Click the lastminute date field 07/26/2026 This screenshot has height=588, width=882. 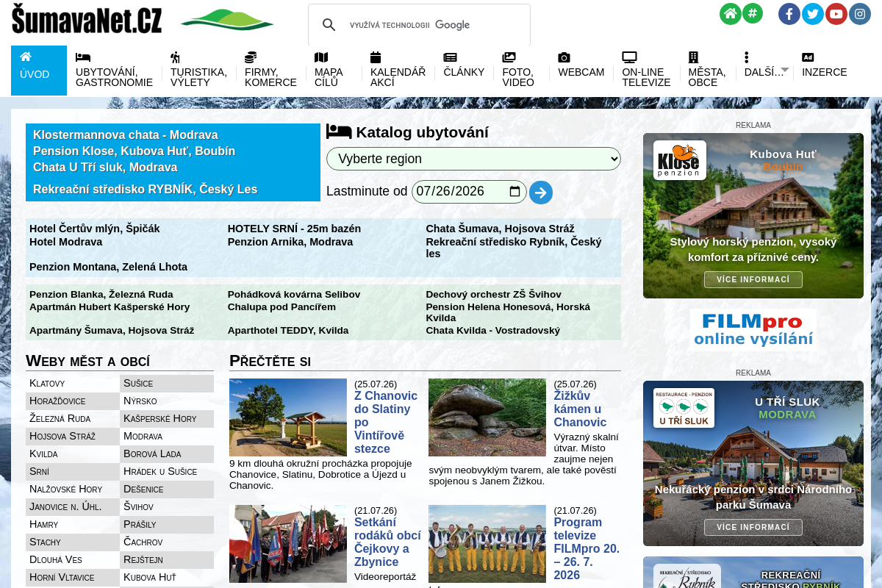point(469,192)
